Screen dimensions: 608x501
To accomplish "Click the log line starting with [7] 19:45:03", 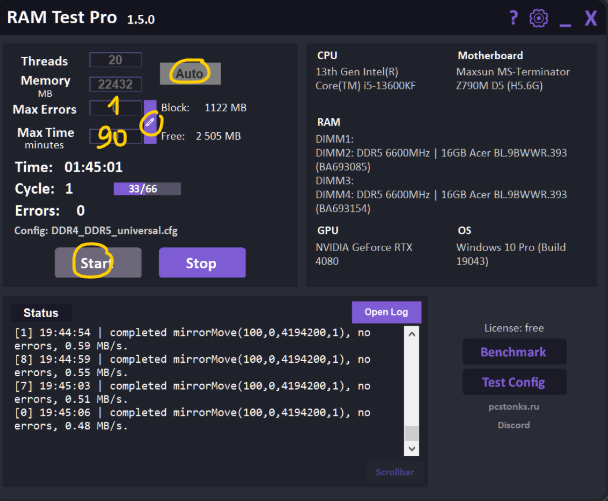I will [192, 392].
